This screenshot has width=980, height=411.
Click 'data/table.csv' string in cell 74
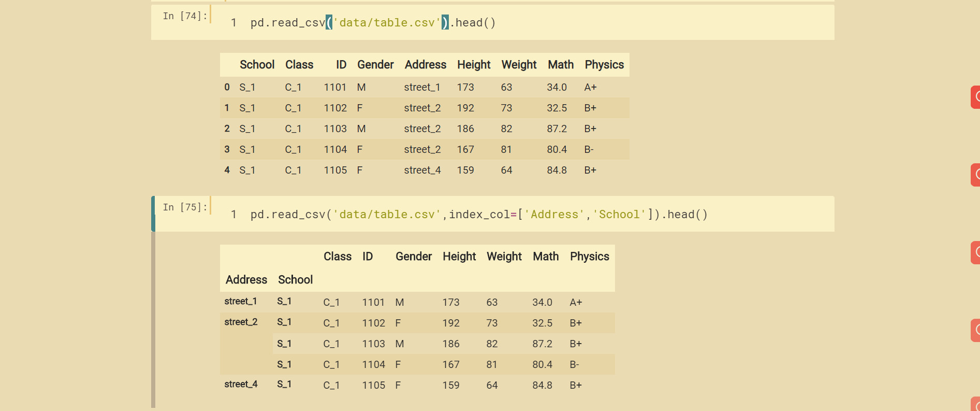(387, 23)
